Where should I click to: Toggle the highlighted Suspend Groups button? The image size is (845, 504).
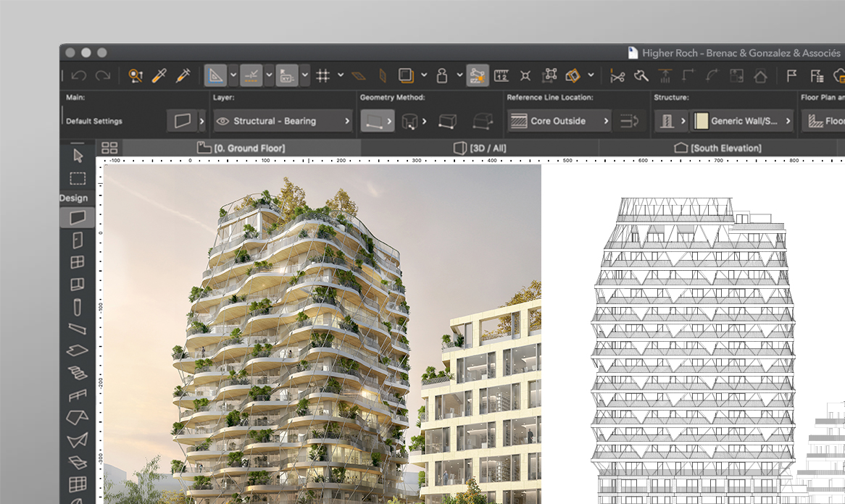[477, 76]
